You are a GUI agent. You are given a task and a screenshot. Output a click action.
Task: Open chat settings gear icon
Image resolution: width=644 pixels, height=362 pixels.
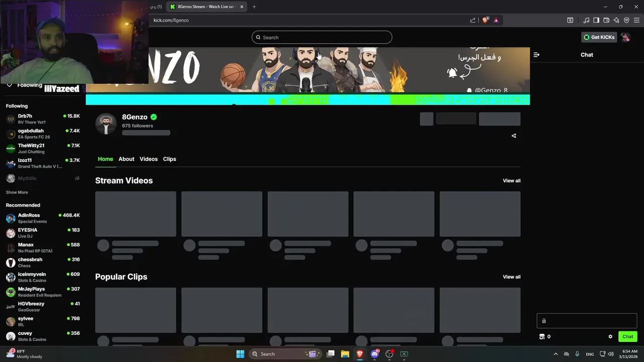[610, 337]
